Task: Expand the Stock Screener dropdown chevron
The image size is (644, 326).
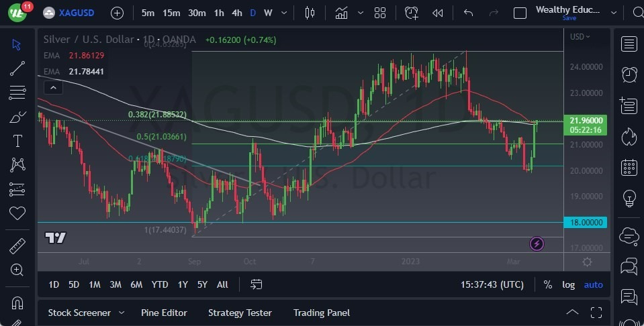Action: coord(122,313)
